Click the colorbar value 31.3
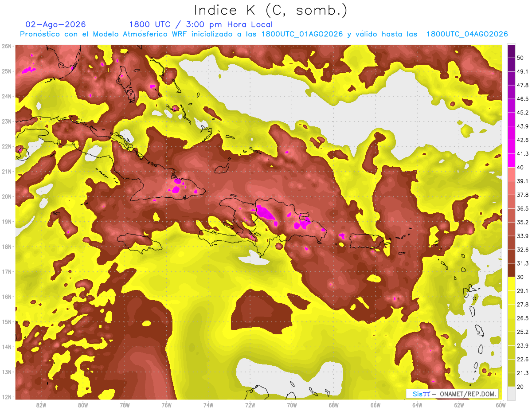 pyautogui.click(x=523, y=263)
